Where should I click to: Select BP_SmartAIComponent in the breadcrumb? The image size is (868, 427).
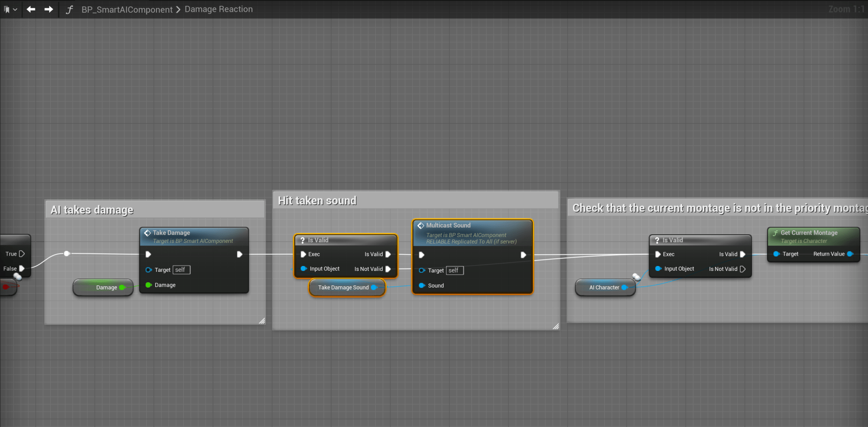pos(127,9)
